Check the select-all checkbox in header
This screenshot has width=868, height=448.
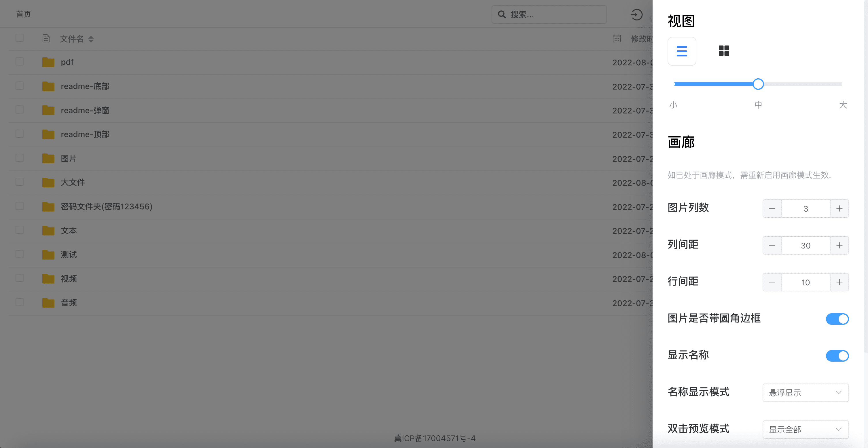(x=20, y=38)
